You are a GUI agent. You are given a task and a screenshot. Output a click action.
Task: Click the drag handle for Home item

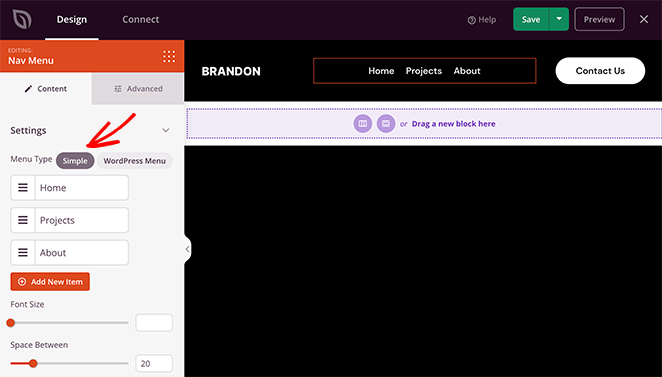tap(23, 187)
